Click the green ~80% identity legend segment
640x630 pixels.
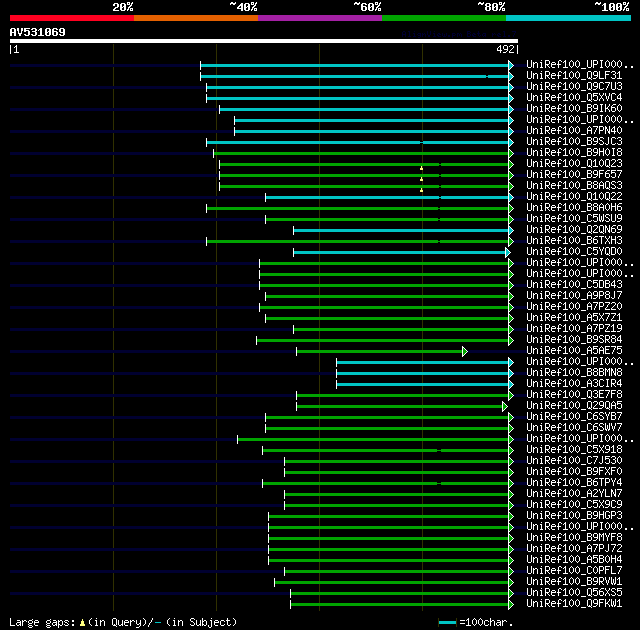(444, 18)
